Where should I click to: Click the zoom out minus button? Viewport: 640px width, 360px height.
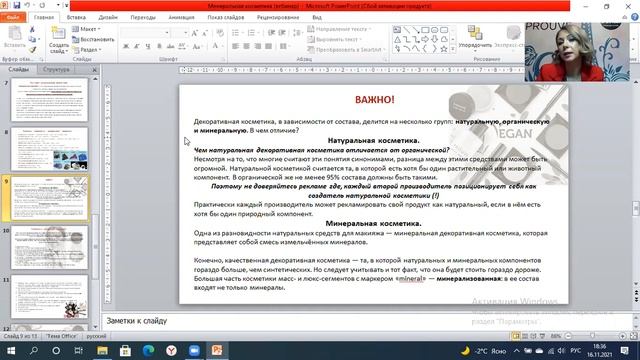[x=568, y=336]
